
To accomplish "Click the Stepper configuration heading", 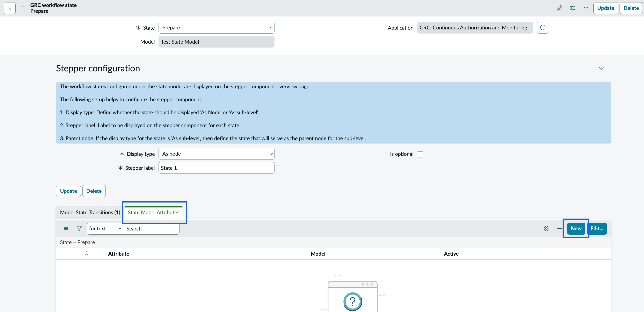I will click(98, 68).
